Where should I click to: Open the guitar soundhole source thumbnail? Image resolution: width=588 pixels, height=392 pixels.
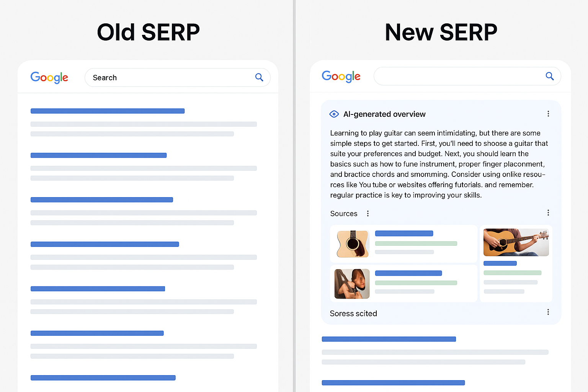(x=353, y=244)
